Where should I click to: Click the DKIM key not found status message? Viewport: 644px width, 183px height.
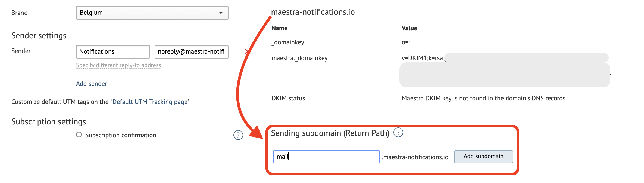coord(483,98)
